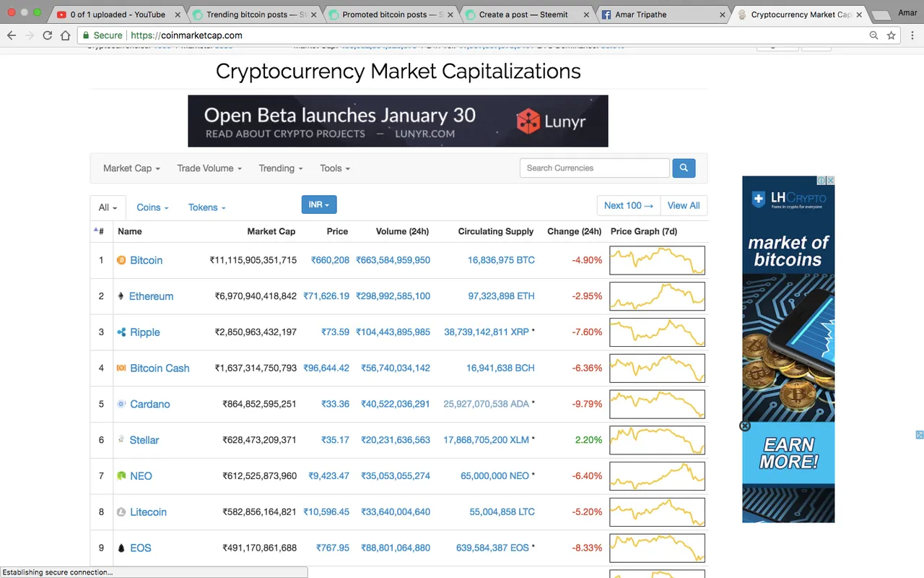Click EOS price ₹767.95
The width and height of the screenshot is (924, 578).
click(333, 548)
